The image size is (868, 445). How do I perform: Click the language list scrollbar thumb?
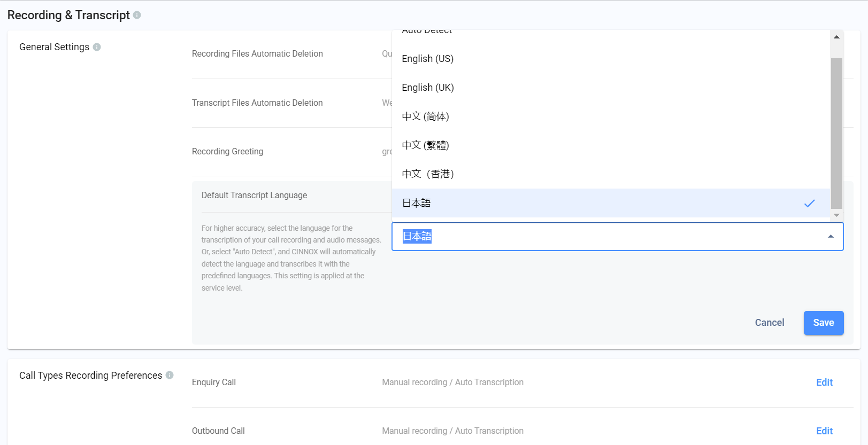pos(836,134)
